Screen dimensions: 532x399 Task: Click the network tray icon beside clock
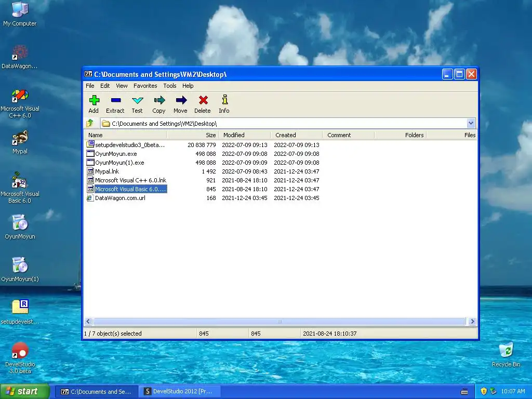(494, 391)
